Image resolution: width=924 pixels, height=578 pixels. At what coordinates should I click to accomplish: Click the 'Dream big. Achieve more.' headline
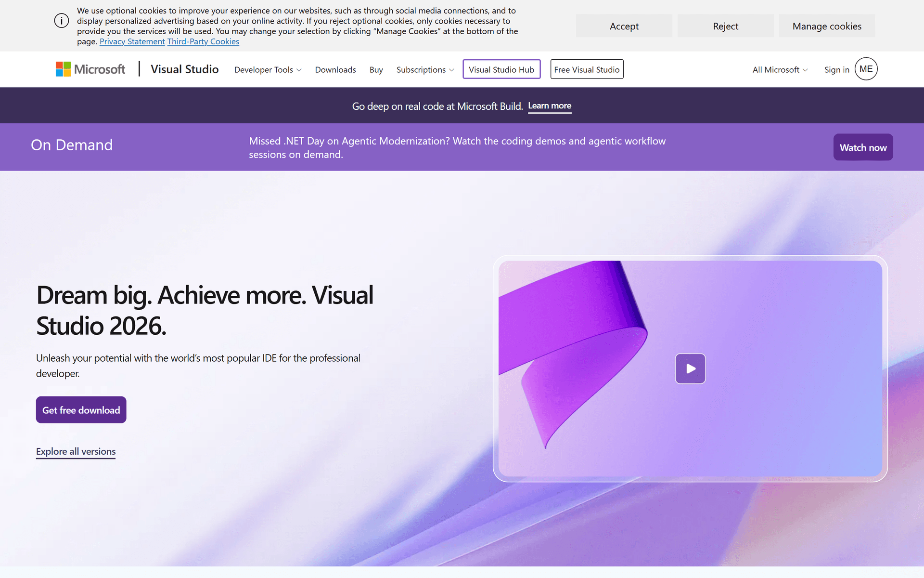click(205, 310)
